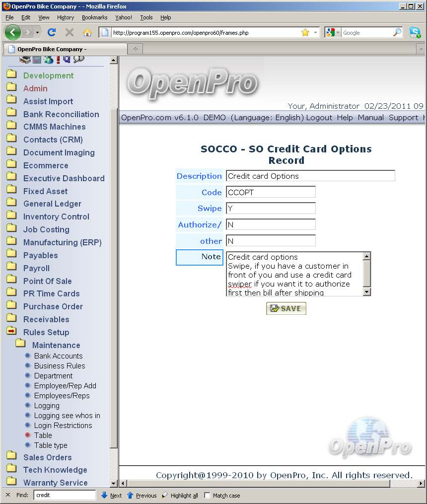Click the Firefox reload page icon
This screenshot has width=427, height=504.
[x=51, y=33]
